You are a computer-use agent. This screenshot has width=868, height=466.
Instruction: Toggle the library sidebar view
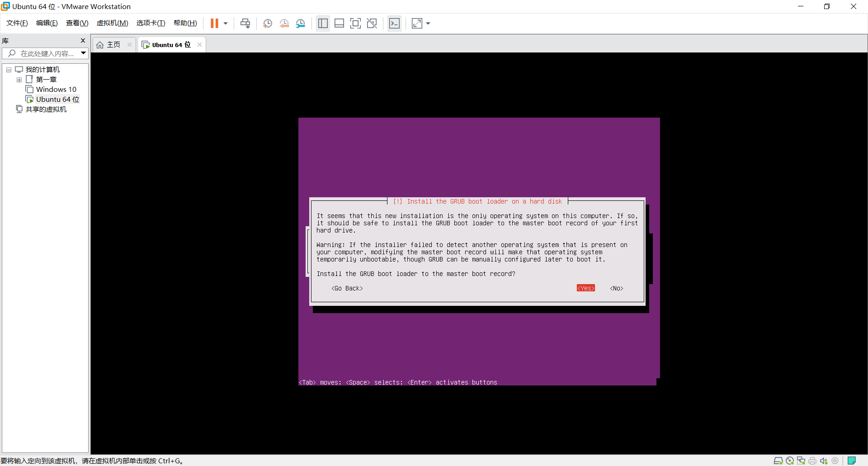pyautogui.click(x=323, y=23)
